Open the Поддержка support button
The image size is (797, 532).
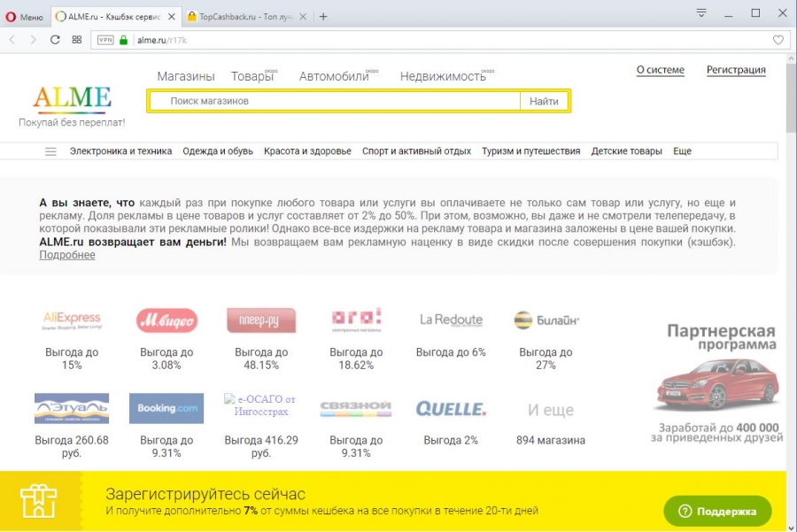tap(717, 511)
